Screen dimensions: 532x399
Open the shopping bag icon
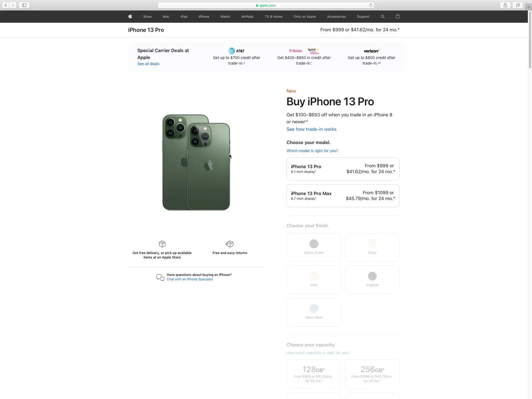[398, 16]
